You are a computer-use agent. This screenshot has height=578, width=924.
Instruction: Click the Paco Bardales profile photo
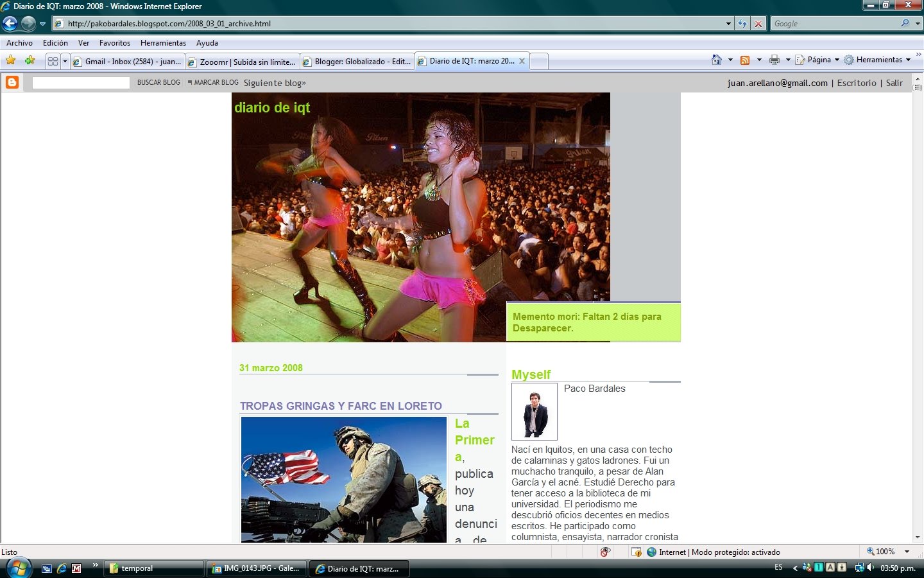coord(535,412)
